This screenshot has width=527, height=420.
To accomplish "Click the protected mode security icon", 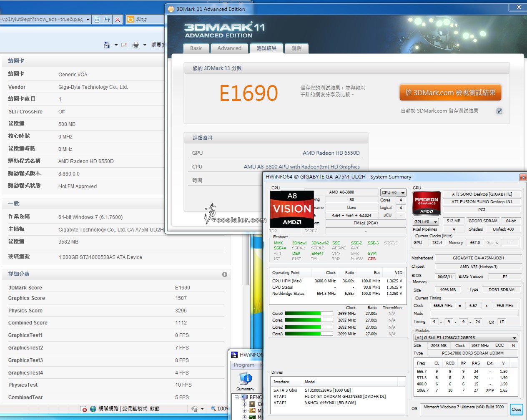I will (194, 409).
